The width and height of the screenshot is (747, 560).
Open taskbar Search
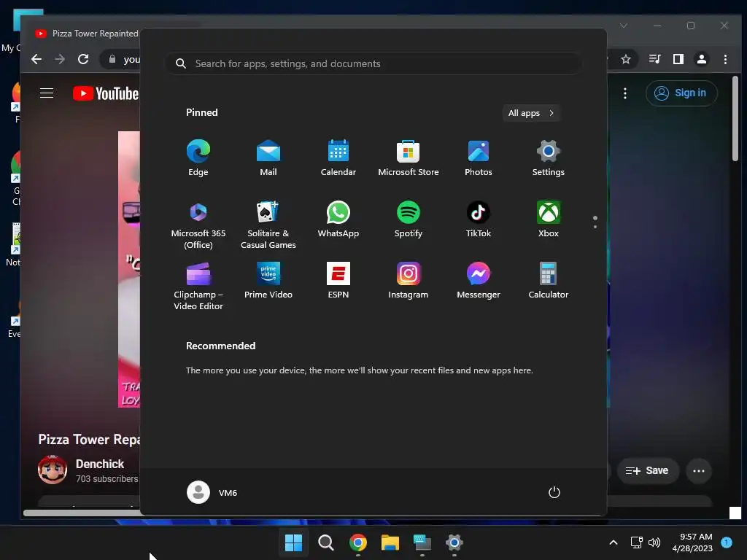[x=326, y=542]
